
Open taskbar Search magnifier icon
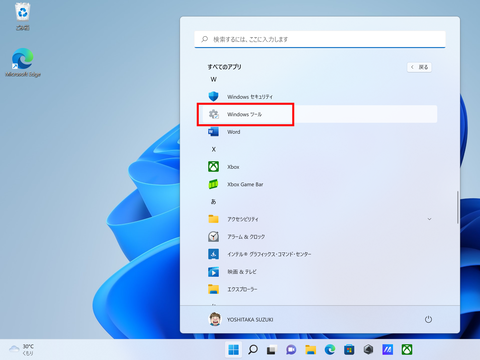point(253,349)
